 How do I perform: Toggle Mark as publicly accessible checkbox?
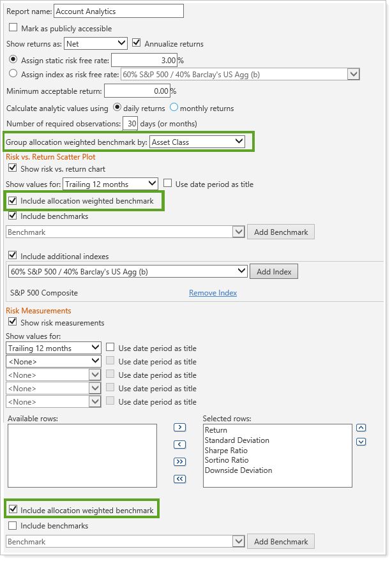(x=13, y=28)
